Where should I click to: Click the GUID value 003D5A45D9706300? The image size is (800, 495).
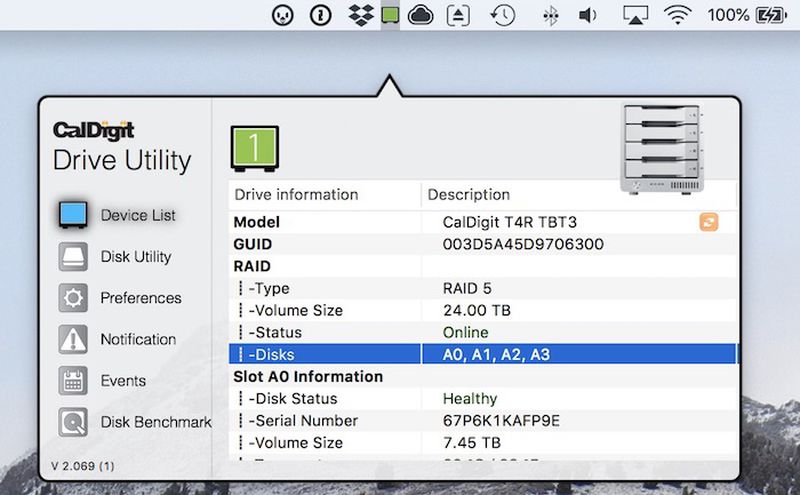coord(523,244)
